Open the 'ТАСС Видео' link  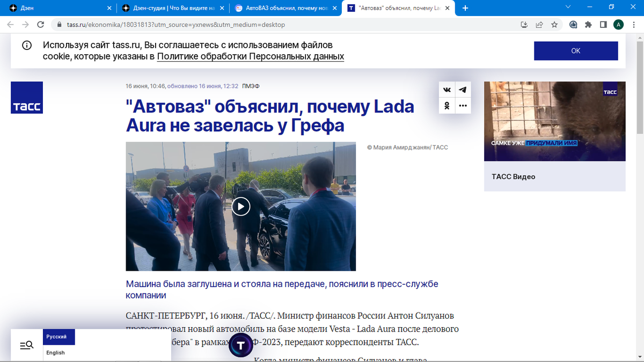pyautogui.click(x=514, y=176)
